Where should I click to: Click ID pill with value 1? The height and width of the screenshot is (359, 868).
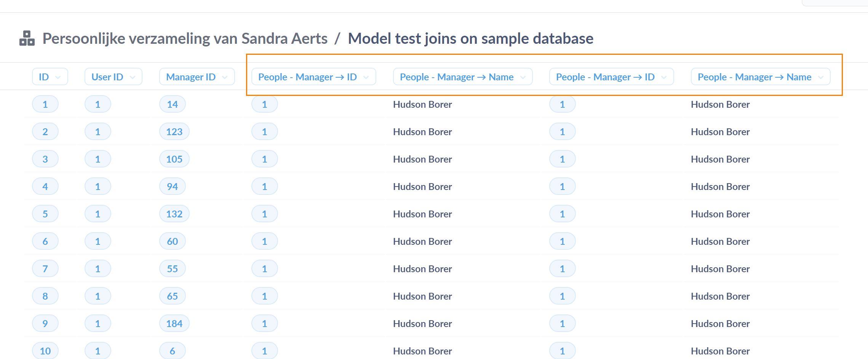[45, 104]
